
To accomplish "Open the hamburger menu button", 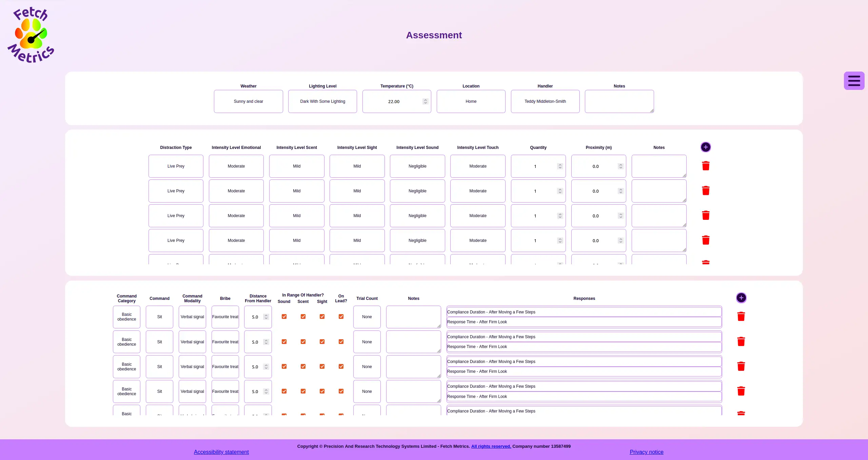I will 854,81.
